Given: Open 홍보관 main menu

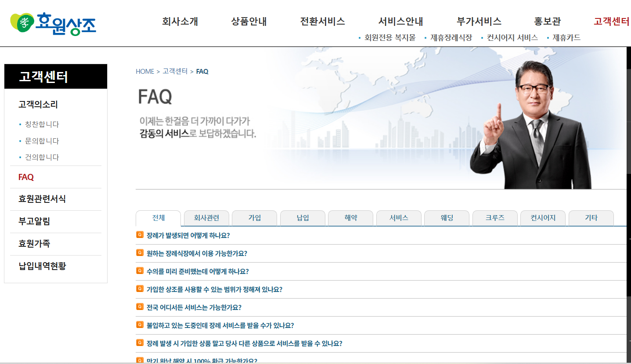Looking at the screenshot, I should pos(548,22).
